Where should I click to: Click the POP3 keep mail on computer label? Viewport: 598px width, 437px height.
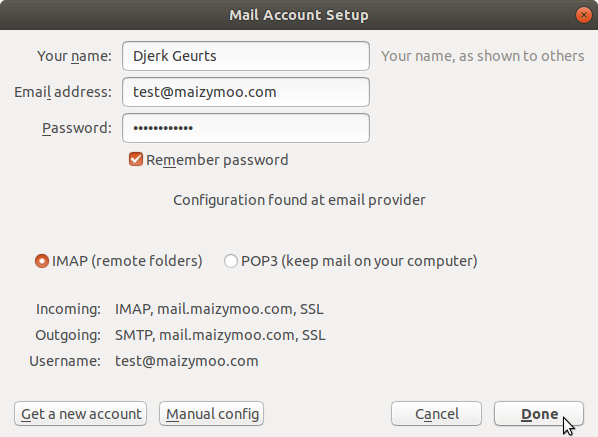click(x=359, y=261)
